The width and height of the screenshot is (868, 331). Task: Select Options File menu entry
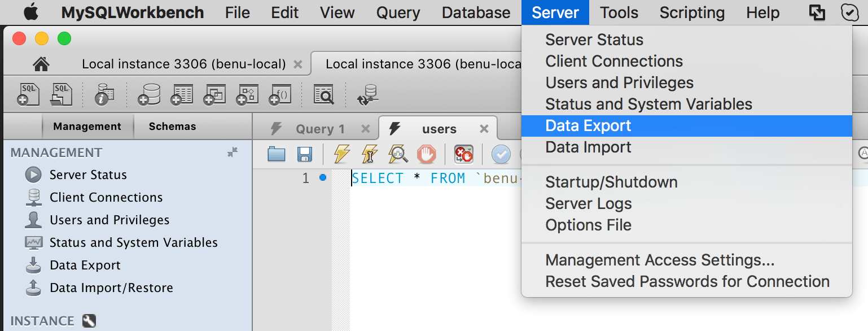(x=686, y=225)
